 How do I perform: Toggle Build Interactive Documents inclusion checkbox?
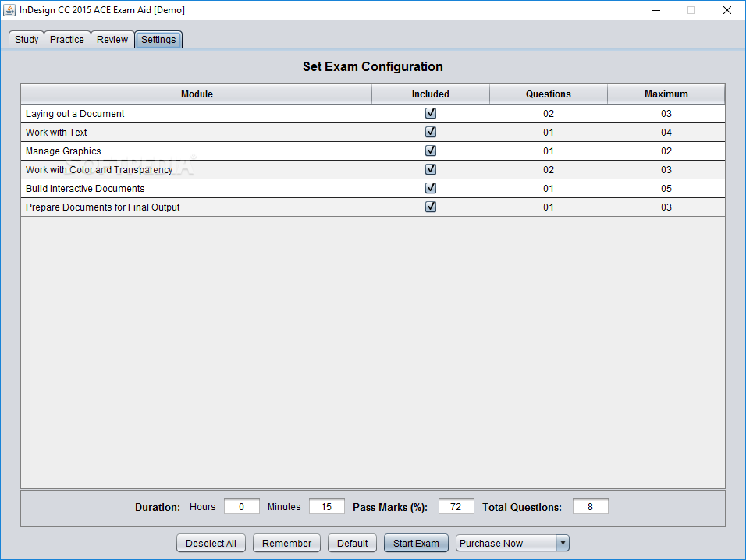tap(431, 188)
